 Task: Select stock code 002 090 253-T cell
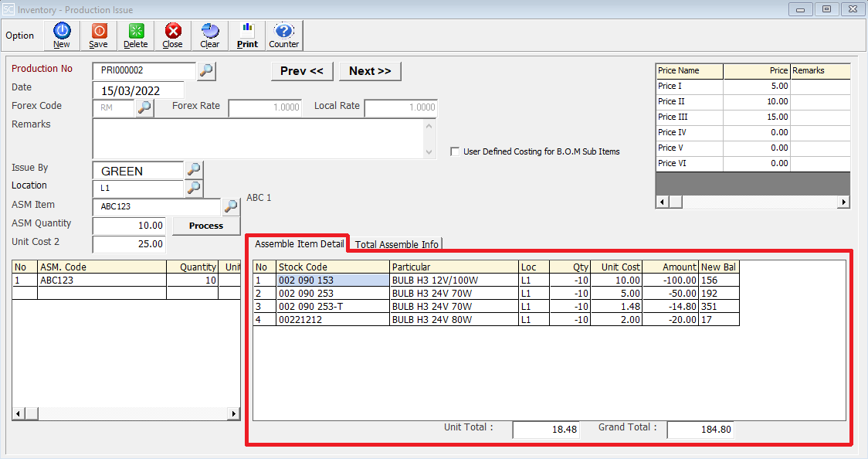click(x=333, y=306)
